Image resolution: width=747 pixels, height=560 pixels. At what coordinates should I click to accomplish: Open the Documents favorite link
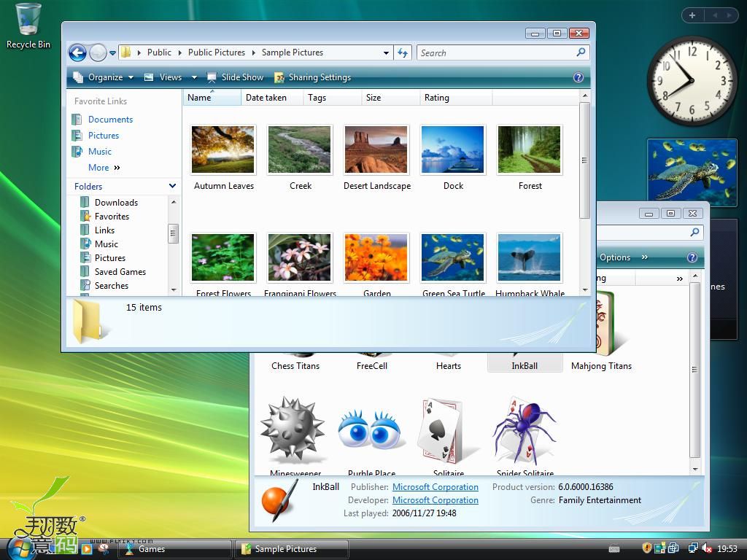click(110, 119)
